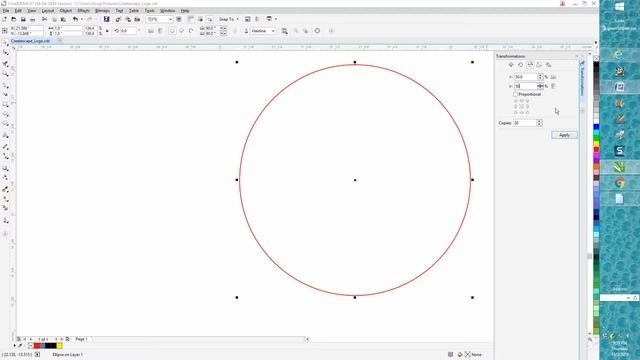
Task: Open the Bitmaps menu
Action: click(102, 11)
